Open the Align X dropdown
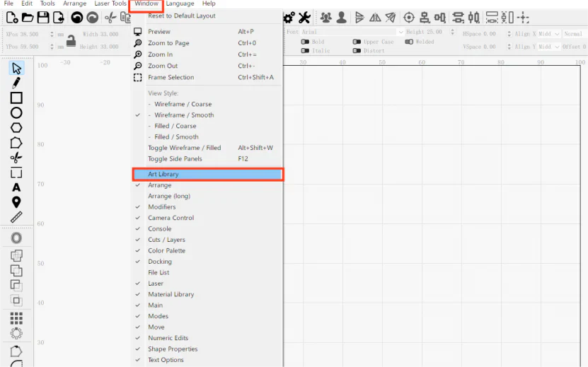Image resolution: width=588 pixels, height=367 pixels. tap(549, 34)
